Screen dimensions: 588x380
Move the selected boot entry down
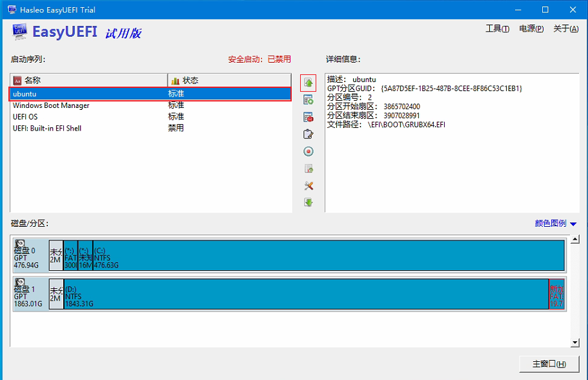point(309,203)
